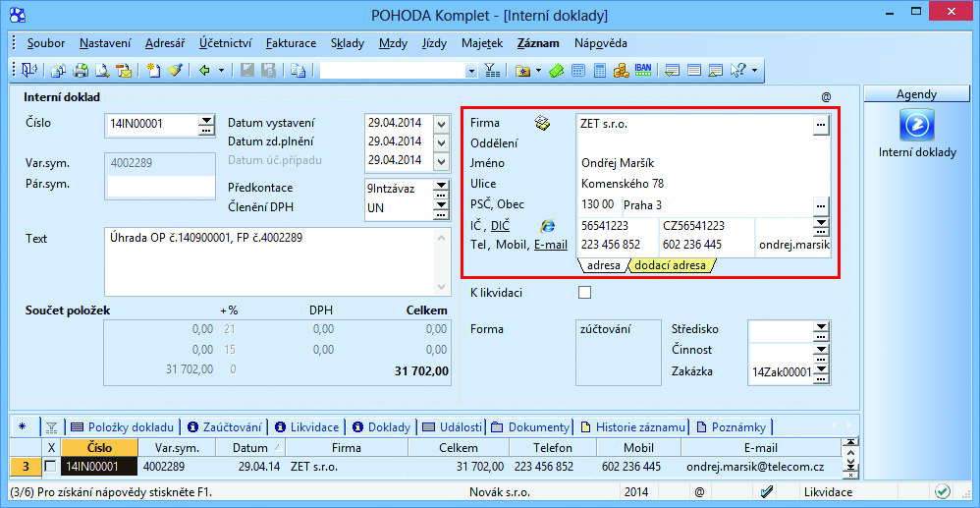This screenshot has height=508, width=980.
Task: Create a new record with the new-document icon
Action: pos(154,71)
